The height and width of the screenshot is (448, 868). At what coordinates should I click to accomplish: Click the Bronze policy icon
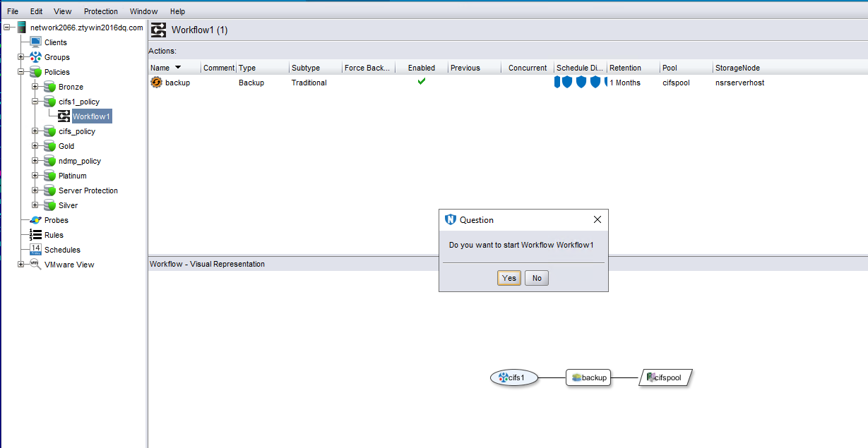click(49, 87)
